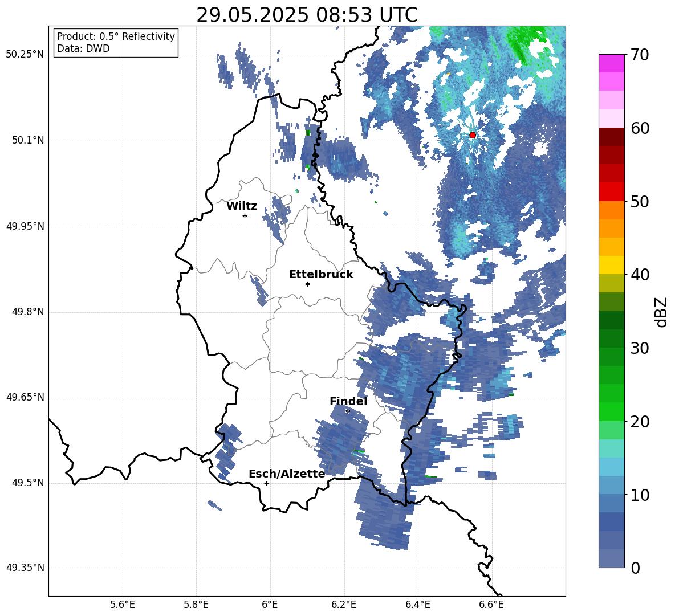Click the 49.8°N latitude label
The height and width of the screenshot is (616, 675).
click(27, 312)
